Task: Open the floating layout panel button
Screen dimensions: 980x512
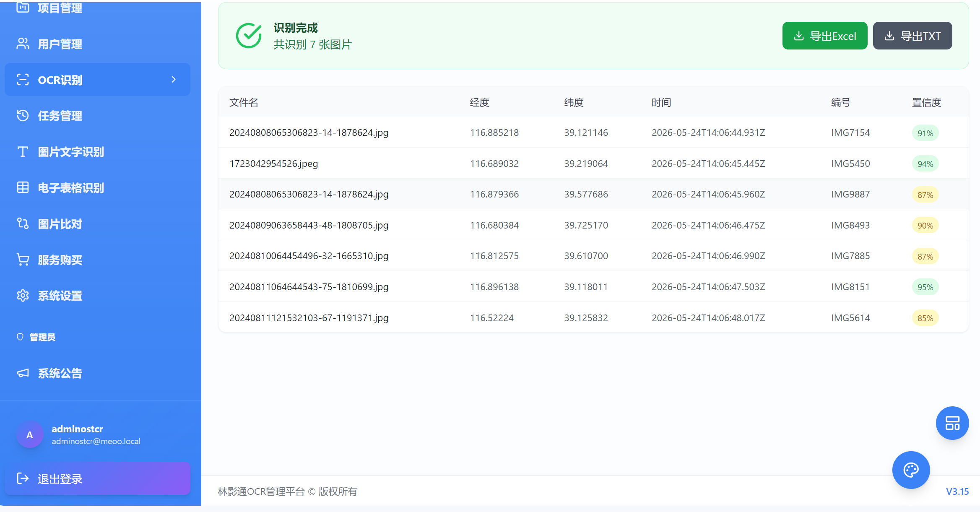Action: tap(952, 423)
